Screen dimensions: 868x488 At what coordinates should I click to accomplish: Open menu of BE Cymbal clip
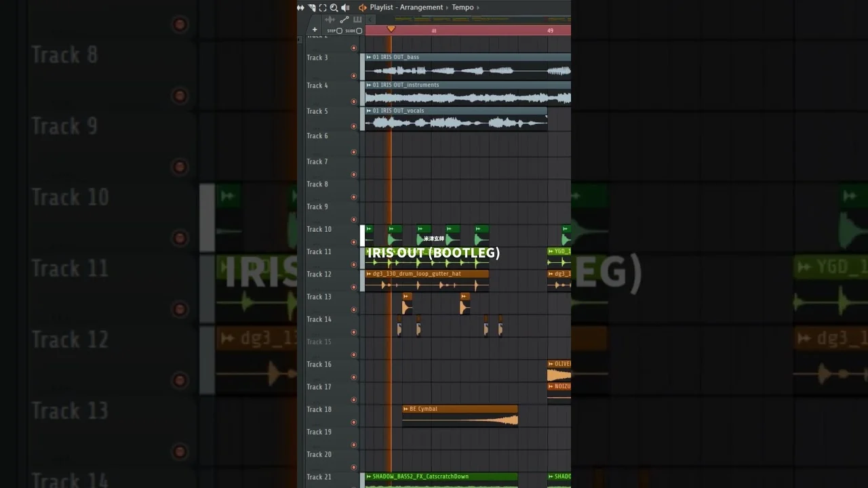pos(406,409)
